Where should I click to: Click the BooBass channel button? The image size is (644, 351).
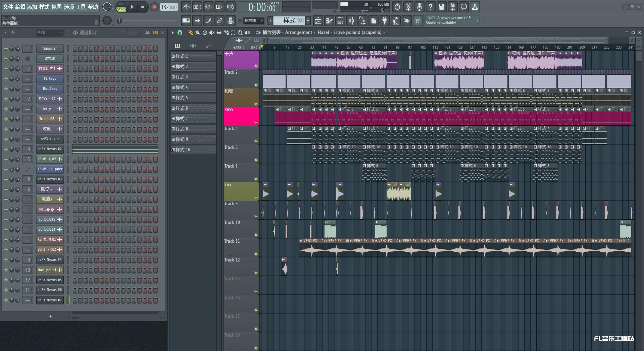50,89
